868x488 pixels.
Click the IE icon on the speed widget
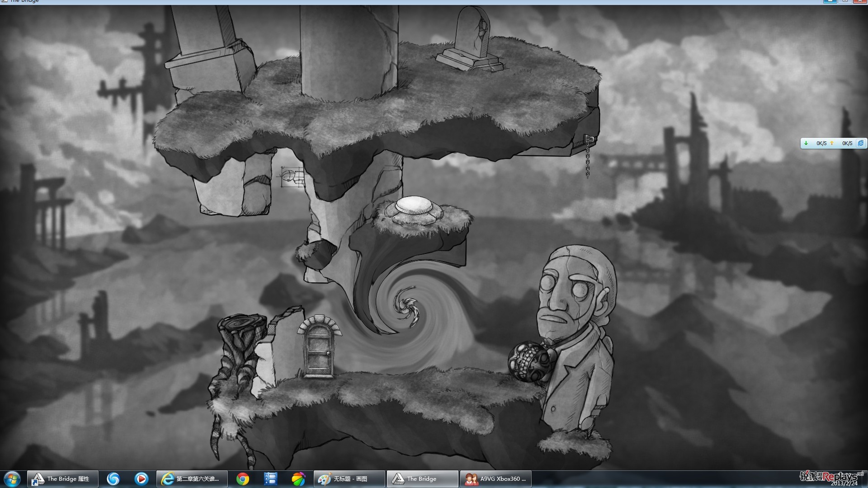pos(861,143)
